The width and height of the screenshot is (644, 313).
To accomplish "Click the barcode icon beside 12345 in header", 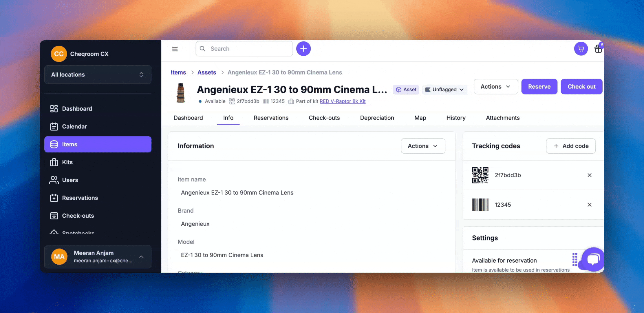I will click(266, 101).
